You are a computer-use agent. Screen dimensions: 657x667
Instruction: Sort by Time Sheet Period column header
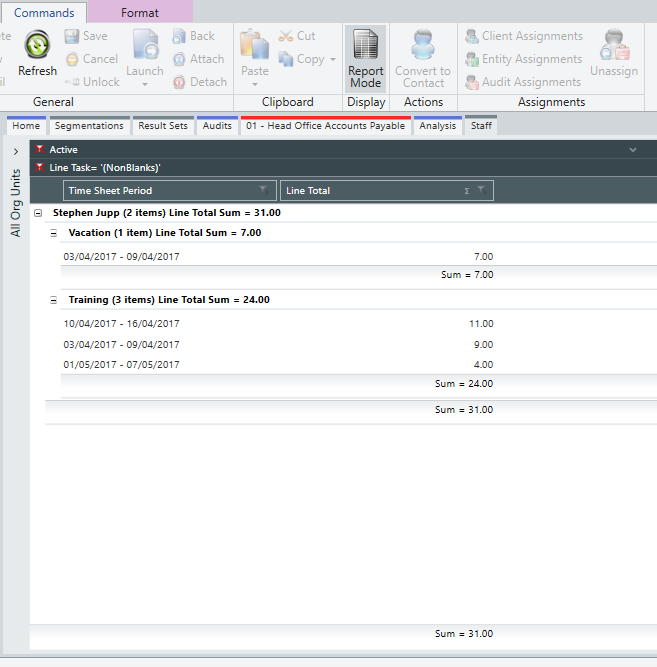click(x=170, y=190)
